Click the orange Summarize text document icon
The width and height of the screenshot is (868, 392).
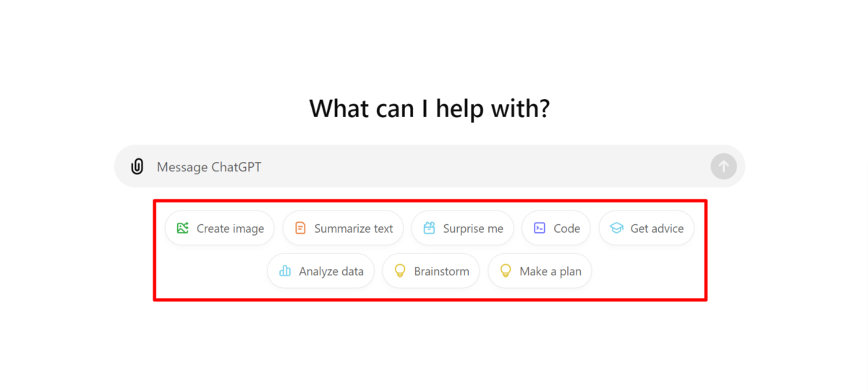(x=300, y=229)
